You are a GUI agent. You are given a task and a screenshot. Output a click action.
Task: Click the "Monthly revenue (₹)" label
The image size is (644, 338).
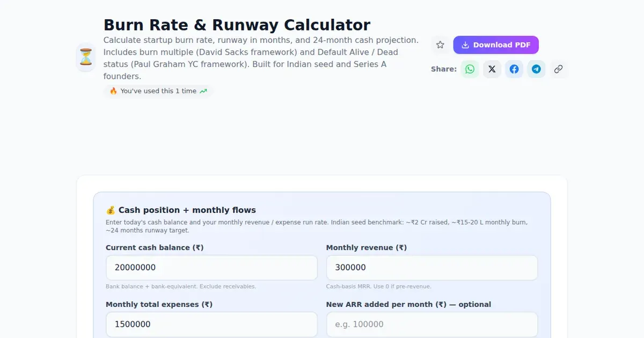[x=367, y=248]
